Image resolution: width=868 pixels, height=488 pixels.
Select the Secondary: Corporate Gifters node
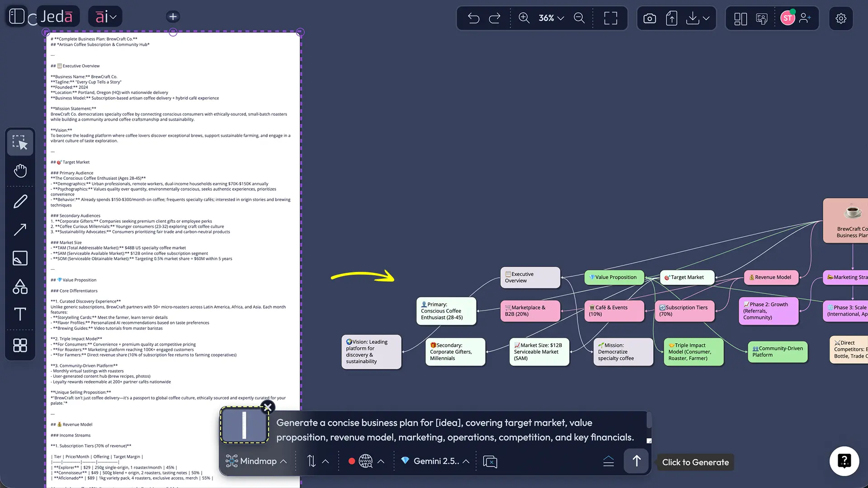(455, 352)
